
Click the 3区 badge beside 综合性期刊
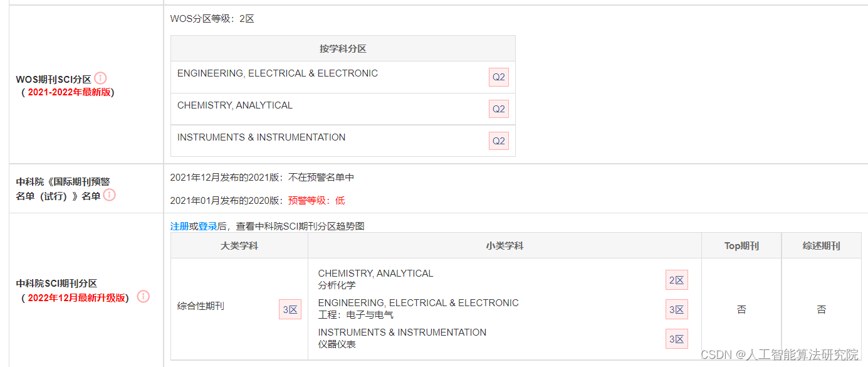pyautogui.click(x=290, y=309)
